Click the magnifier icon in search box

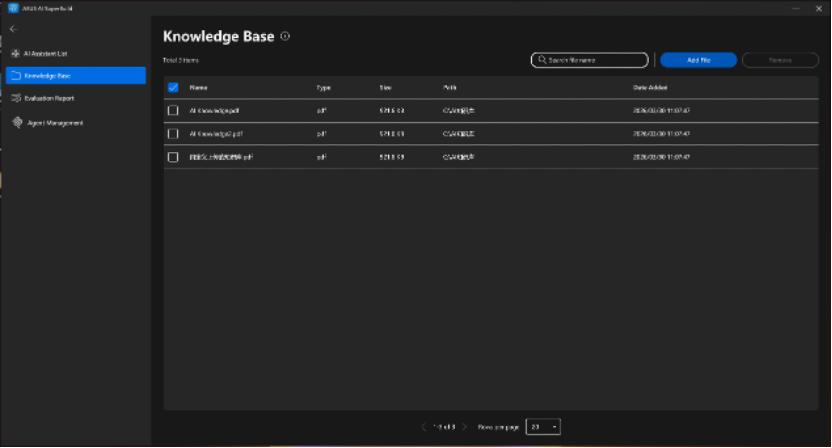(542, 60)
